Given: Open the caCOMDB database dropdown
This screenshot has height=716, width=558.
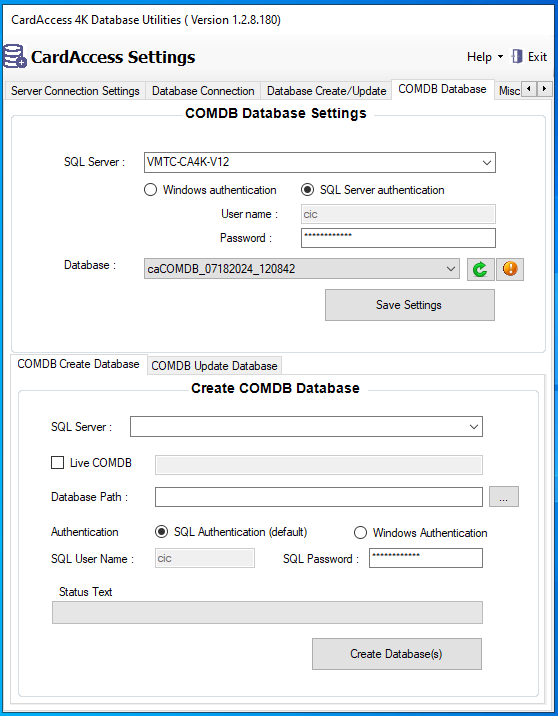Looking at the screenshot, I should pos(451,269).
